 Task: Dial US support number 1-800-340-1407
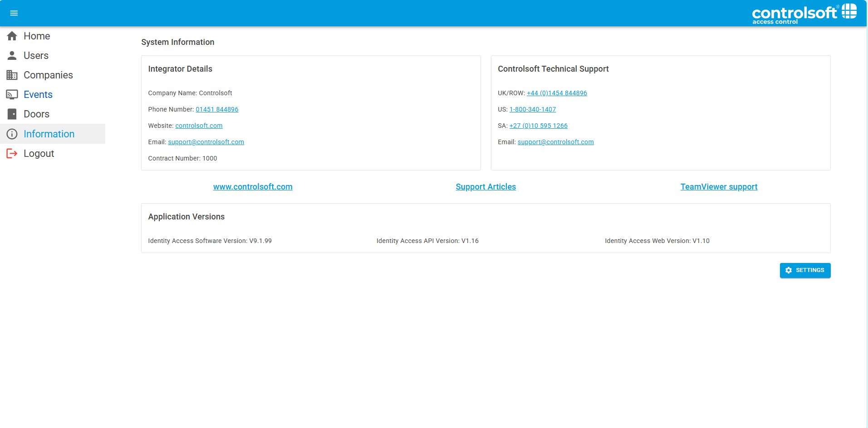[533, 109]
